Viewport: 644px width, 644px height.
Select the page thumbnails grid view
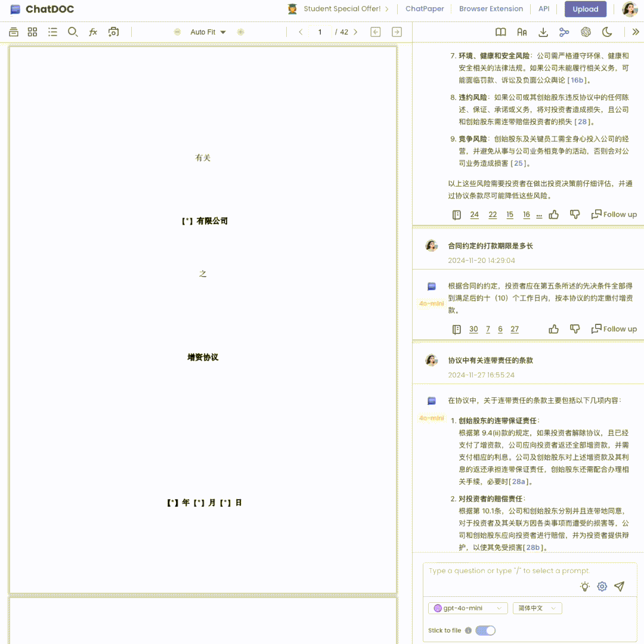[x=32, y=32]
